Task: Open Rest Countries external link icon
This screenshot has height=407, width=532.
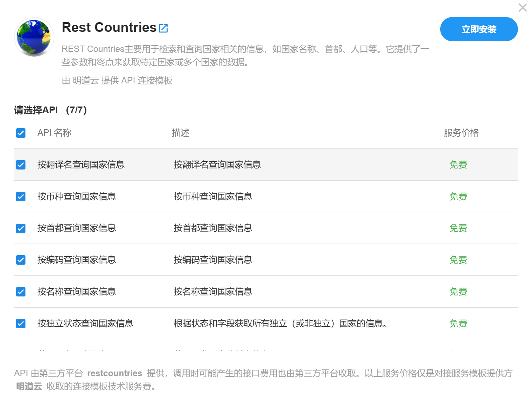Action: pyautogui.click(x=163, y=28)
